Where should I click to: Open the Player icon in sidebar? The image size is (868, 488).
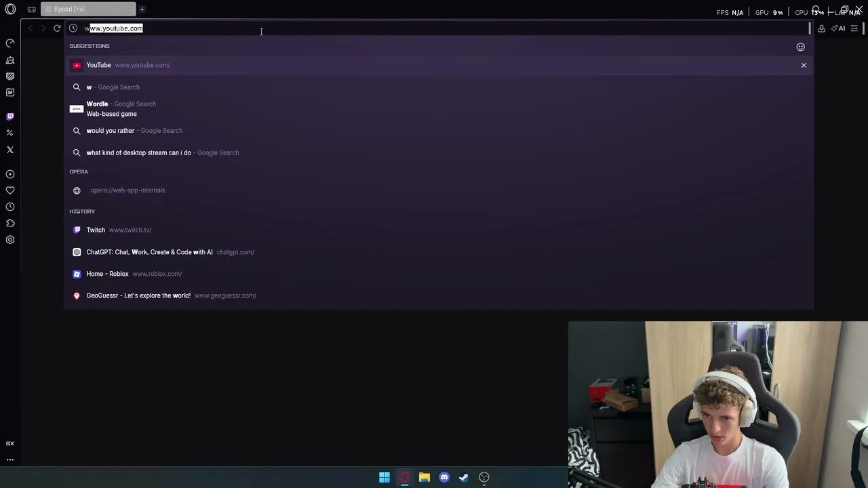10,174
